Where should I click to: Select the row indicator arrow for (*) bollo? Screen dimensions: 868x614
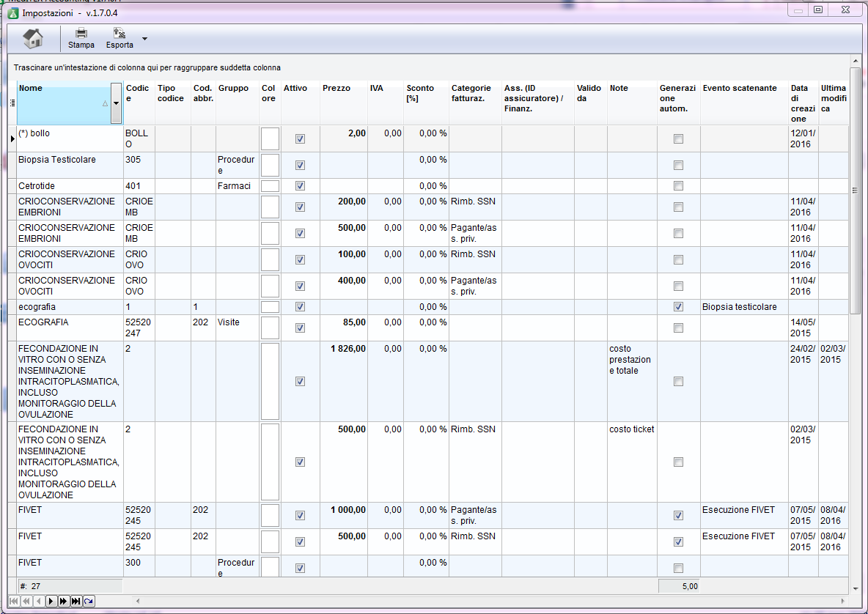(x=12, y=138)
